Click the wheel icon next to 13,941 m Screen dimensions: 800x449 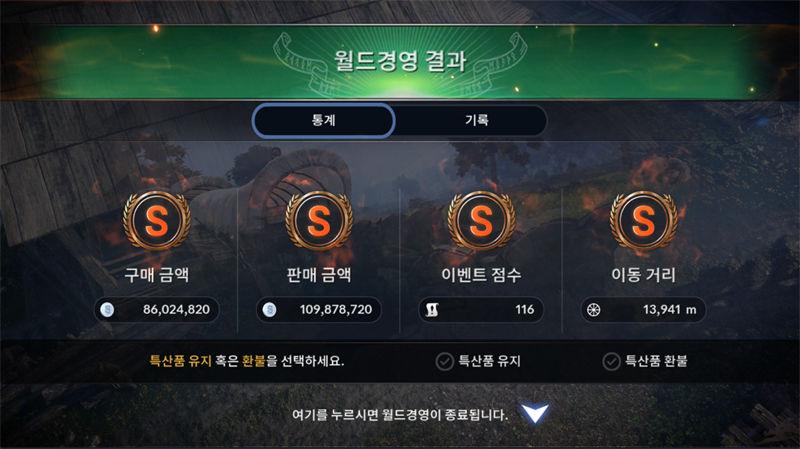pos(593,310)
